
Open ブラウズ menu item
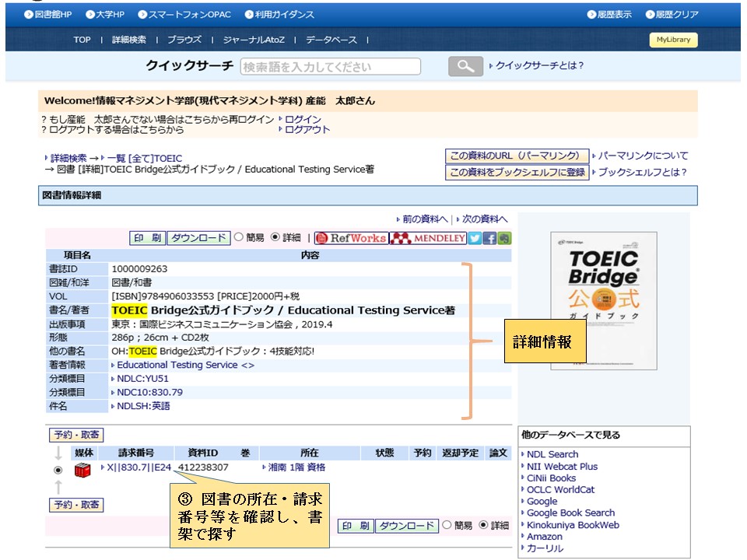[x=184, y=40]
